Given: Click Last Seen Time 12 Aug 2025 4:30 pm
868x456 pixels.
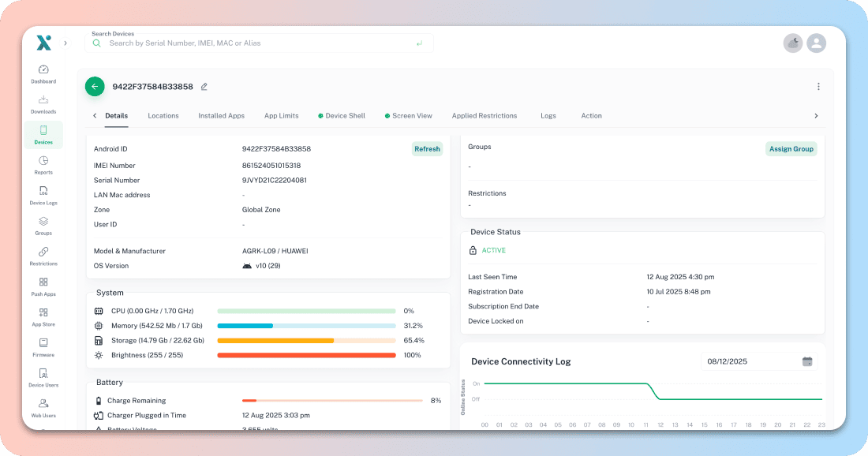Looking at the screenshot, I should pos(680,277).
